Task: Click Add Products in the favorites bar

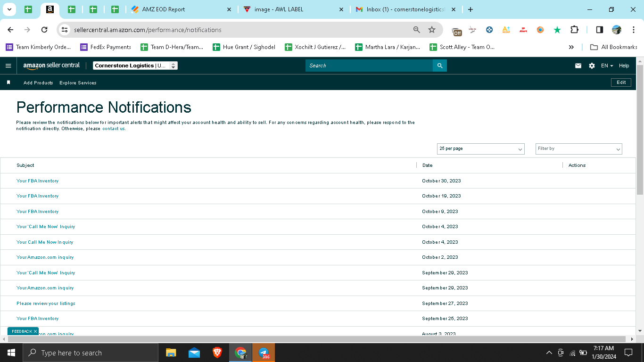Action: [38, 82]
